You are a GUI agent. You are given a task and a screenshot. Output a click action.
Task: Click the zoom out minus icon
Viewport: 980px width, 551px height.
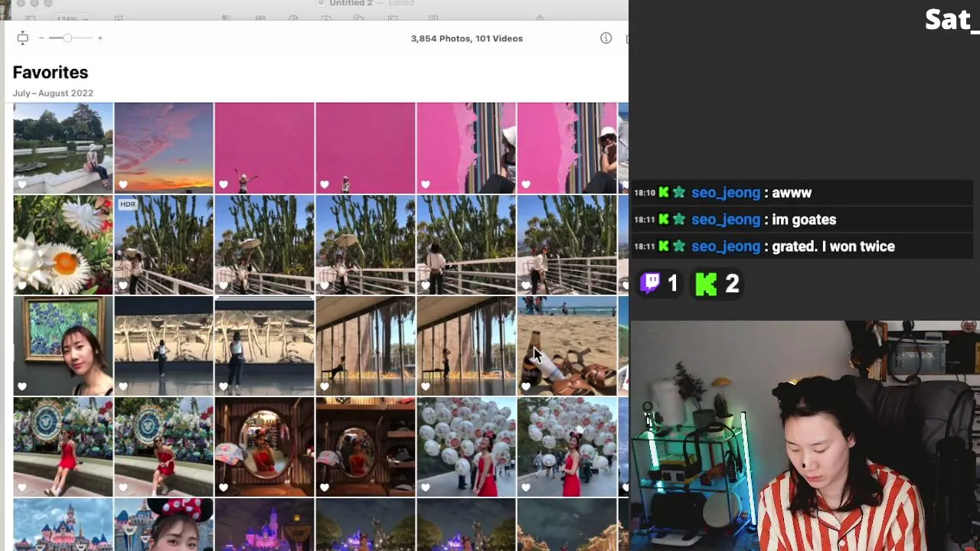coord(41,38)
